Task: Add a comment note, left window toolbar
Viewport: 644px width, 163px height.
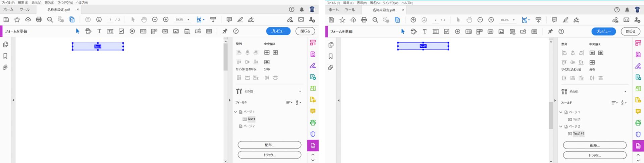Action: pyautogui.click(x=229, y=20)
